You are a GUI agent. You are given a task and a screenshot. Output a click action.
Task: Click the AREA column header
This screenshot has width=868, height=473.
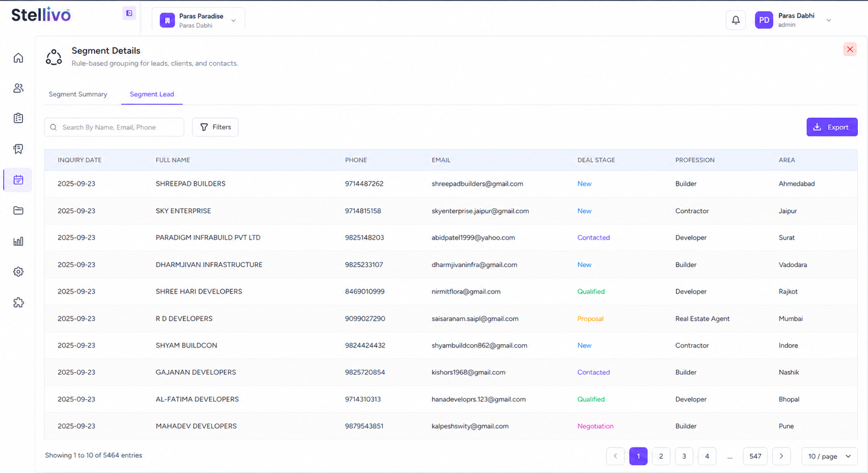click(x=787, y=160)
